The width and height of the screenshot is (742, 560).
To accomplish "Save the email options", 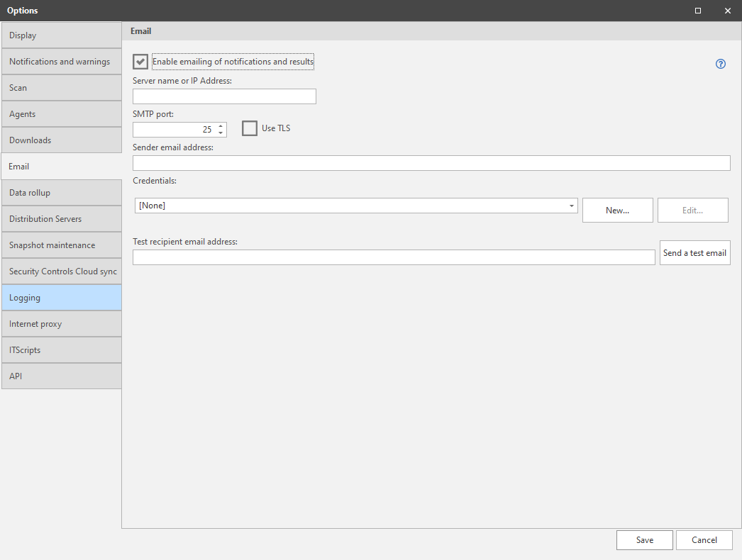I will 644,540.
